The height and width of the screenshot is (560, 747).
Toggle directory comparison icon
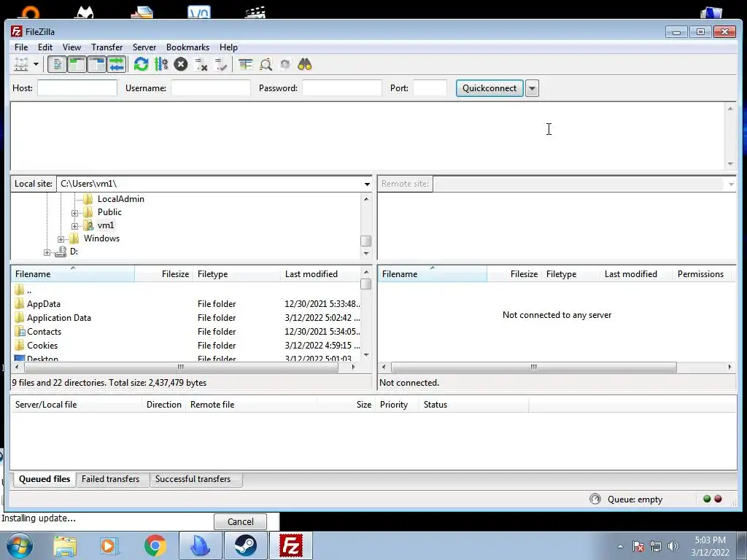(x=266, y=64)
